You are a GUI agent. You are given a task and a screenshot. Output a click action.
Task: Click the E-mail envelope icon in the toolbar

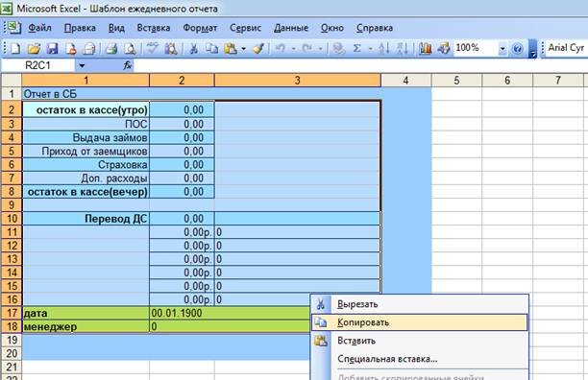(x=89, y=49)
